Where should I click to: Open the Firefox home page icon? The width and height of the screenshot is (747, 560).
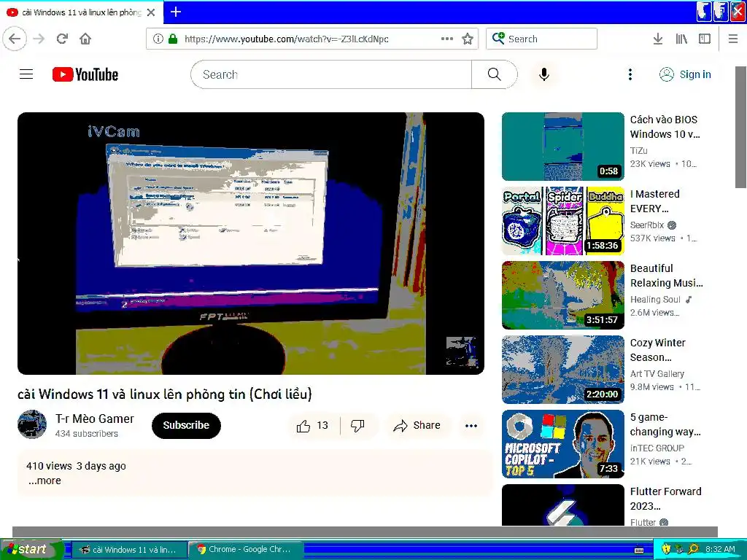(x=85, y=39)
